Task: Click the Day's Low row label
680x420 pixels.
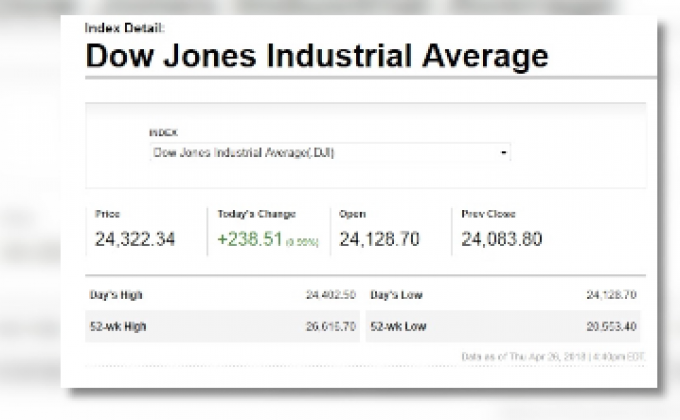Action: (397, 296)
